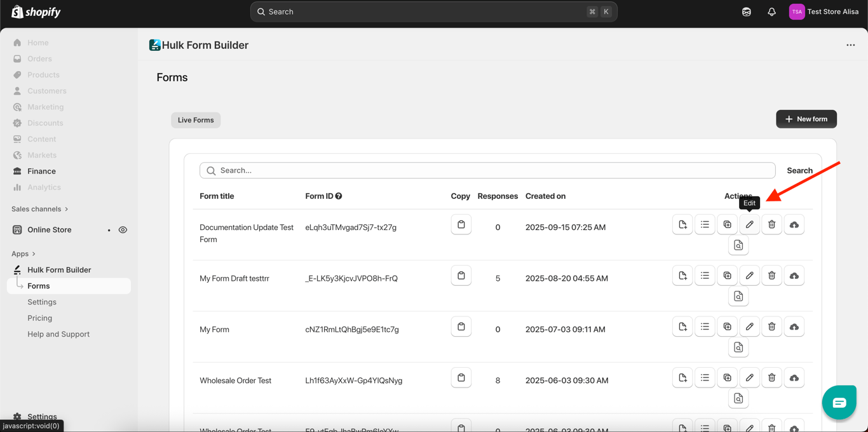Open Hulk Form Builder more options menu

tap(850, 45)
